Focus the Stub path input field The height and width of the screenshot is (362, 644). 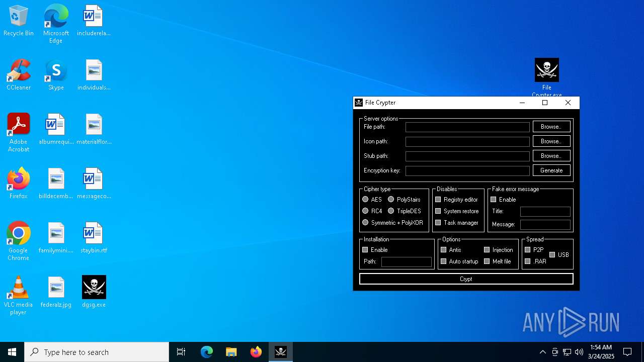coord(467,156)
